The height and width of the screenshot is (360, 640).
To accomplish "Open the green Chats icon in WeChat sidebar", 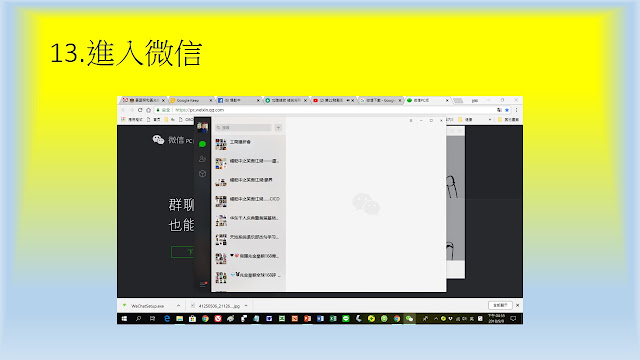I will (x=202, y=144).
